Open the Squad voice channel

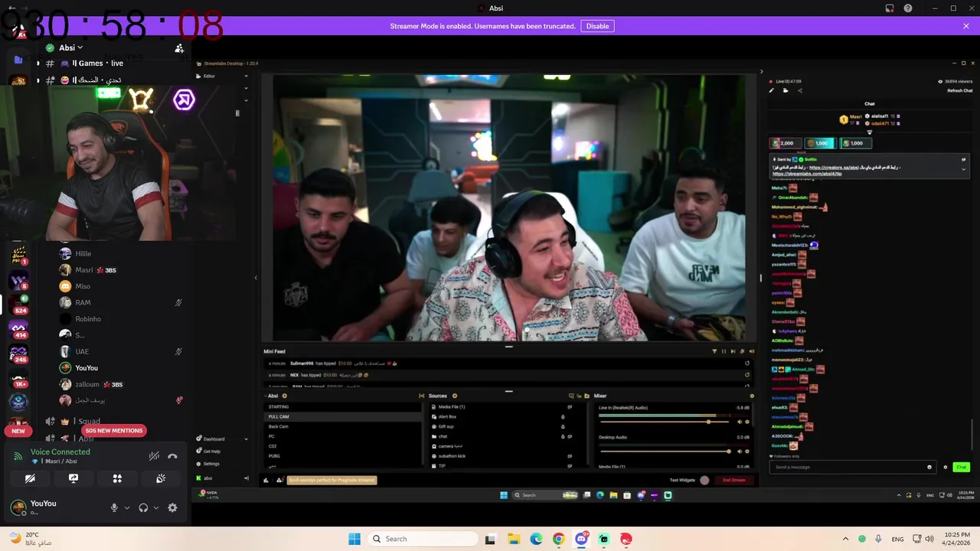[89, 421]
